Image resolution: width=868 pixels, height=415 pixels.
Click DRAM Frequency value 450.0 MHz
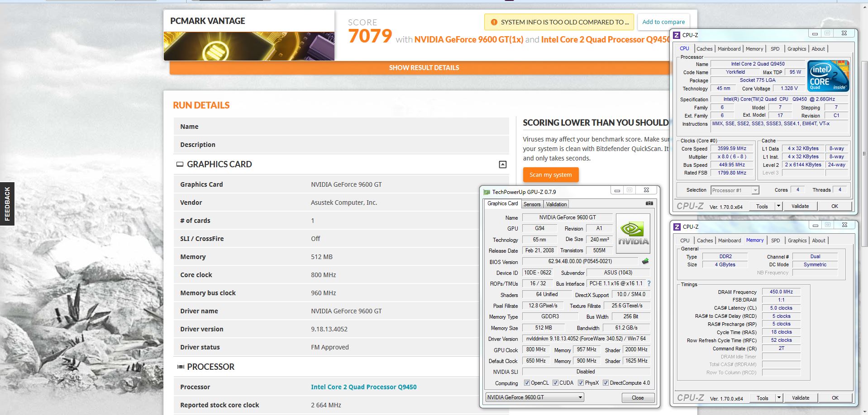(781, 292)
